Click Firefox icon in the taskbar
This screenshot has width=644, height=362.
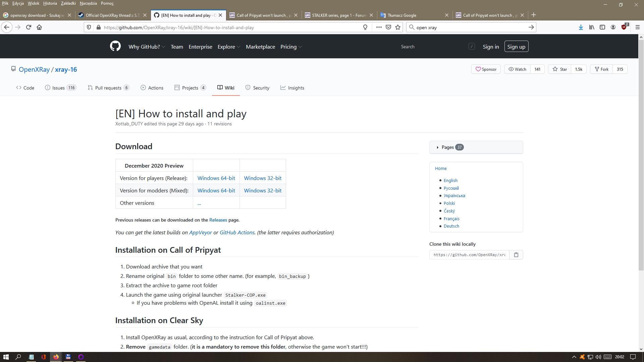coord(56,357)
